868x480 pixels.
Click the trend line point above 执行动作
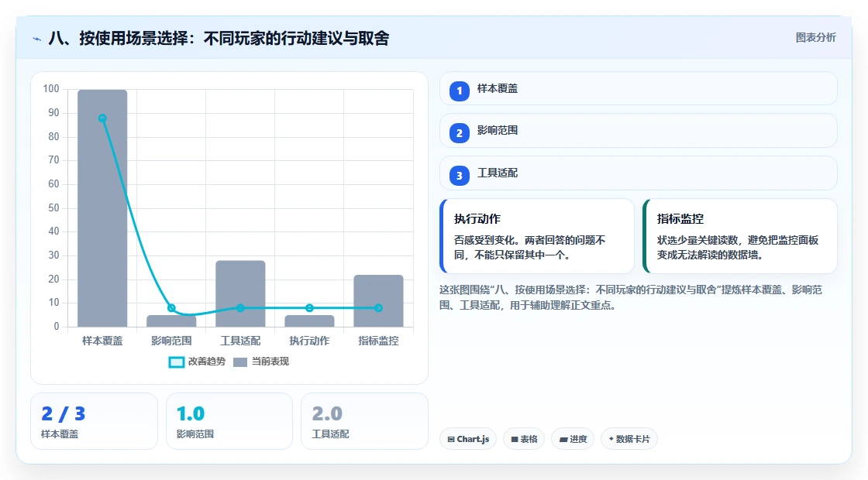pos(309,308)
